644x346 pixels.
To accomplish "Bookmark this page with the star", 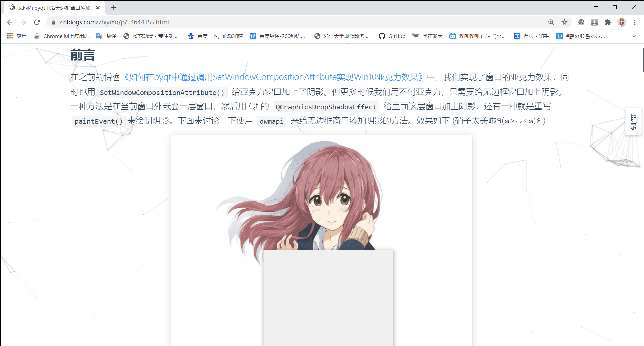I will pos(565,22).
